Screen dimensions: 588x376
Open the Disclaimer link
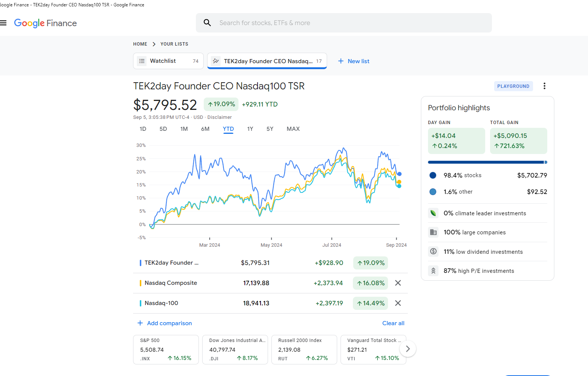coord(219,117)
